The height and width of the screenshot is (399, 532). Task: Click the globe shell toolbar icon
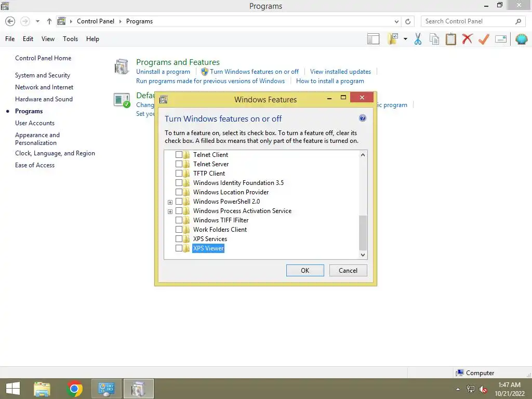click(x=521, y=39)
